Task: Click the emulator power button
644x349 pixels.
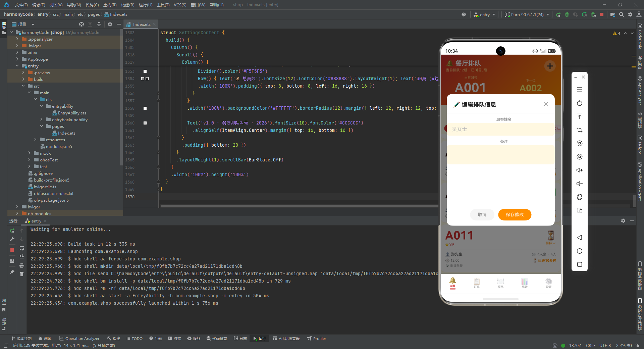Action: coord(580,103)
